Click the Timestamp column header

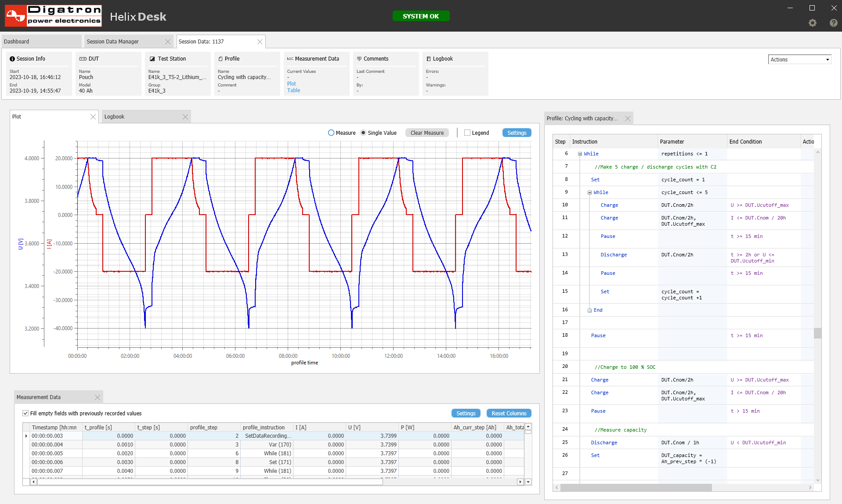(56, 428)
